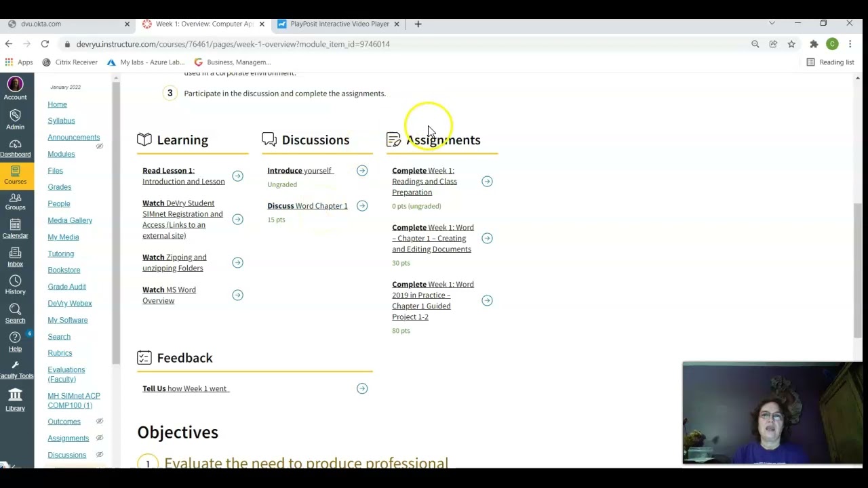This screenshot has width=868, height=488.
Task: Click the browser address bar URL
Action: coord(233,44)
